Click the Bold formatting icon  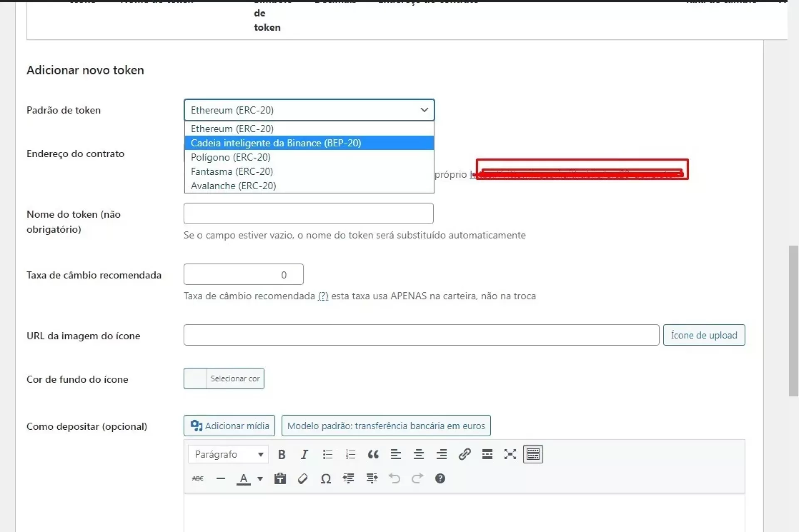[282, 454]
